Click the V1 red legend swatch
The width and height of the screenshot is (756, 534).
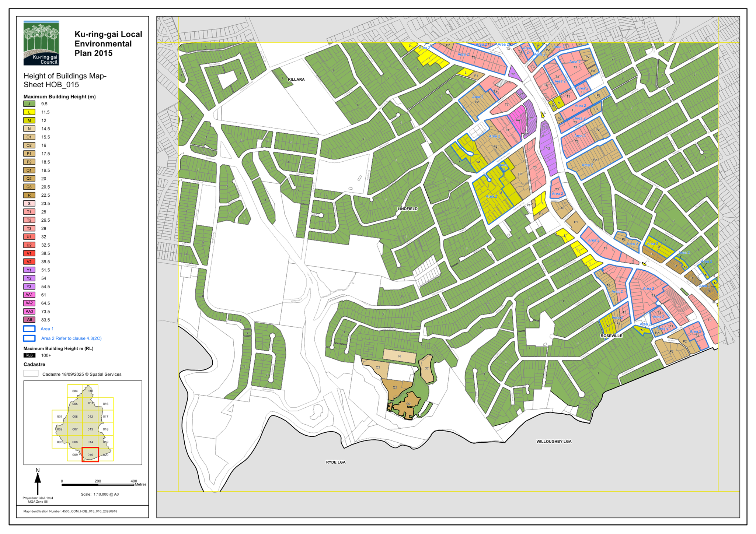pos(29,253)
